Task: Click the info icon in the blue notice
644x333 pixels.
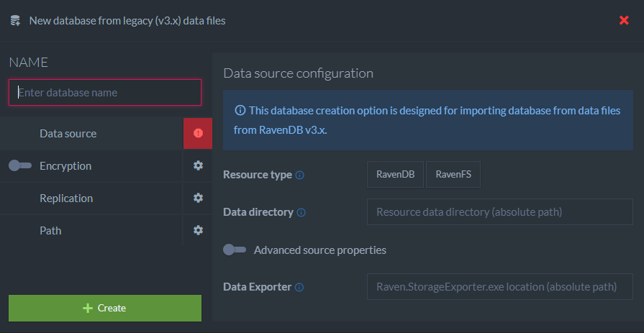Action: click(x=240, y=111)
